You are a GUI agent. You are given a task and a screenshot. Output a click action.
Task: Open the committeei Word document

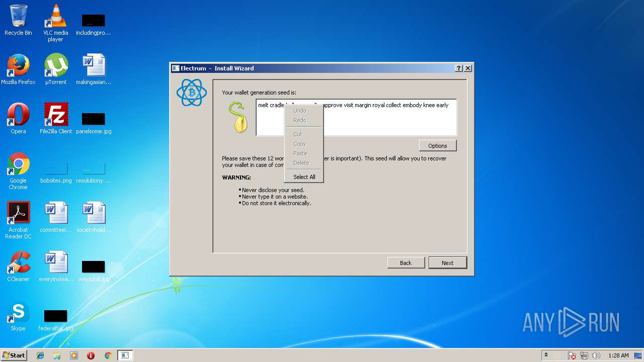(55, 217)
